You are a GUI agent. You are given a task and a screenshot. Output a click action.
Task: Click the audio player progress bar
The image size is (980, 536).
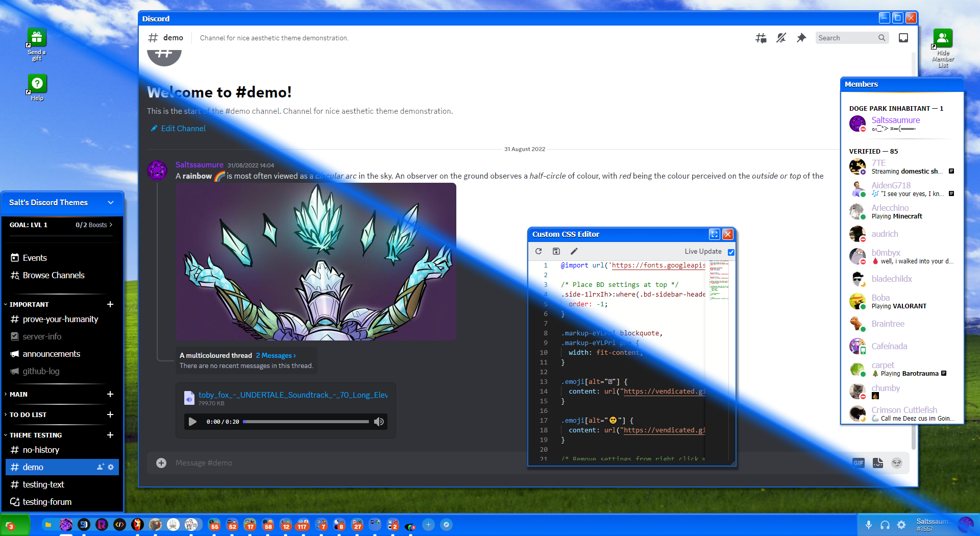pyautogui.click(x=306, y=422)
